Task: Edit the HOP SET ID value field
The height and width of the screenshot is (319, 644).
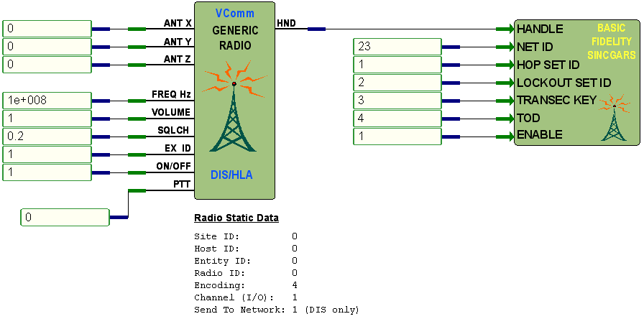Action: point(397,65)
